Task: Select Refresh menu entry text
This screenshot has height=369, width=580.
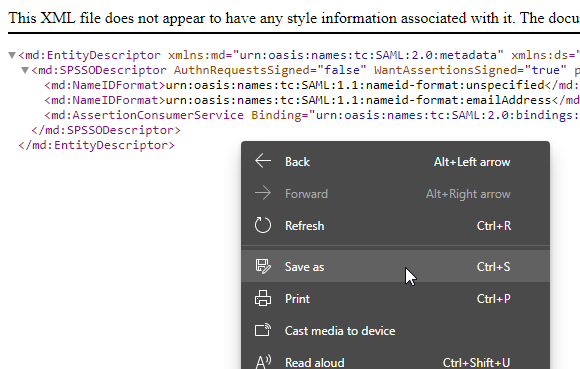Action: coord(304,226)
